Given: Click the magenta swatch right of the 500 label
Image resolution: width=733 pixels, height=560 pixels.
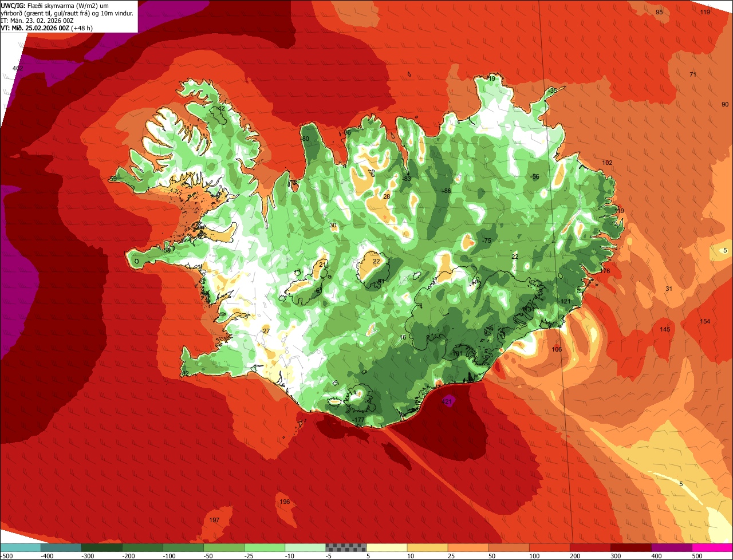Looking at the screenshot, I should point(712,547).
